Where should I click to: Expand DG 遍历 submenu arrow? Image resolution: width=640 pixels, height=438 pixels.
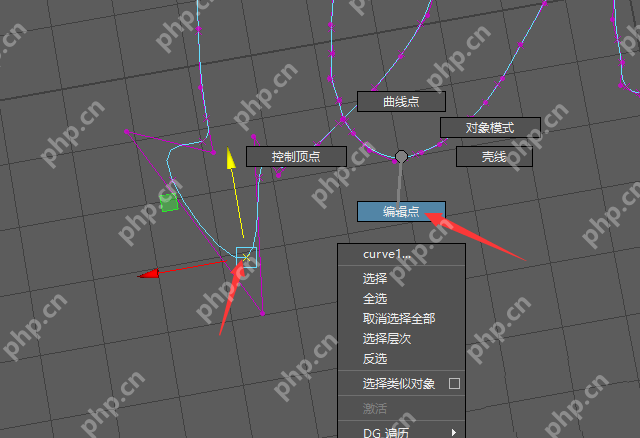click(454, 432)
